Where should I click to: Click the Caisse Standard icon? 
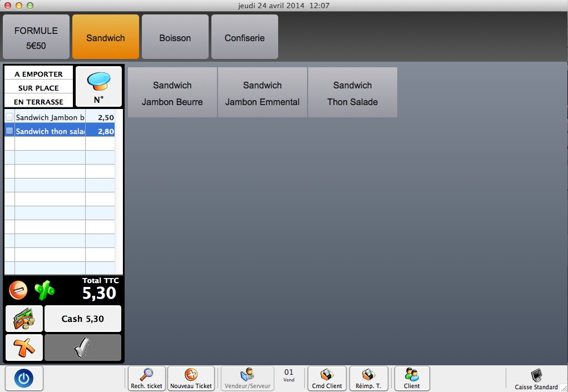[536, 378]
